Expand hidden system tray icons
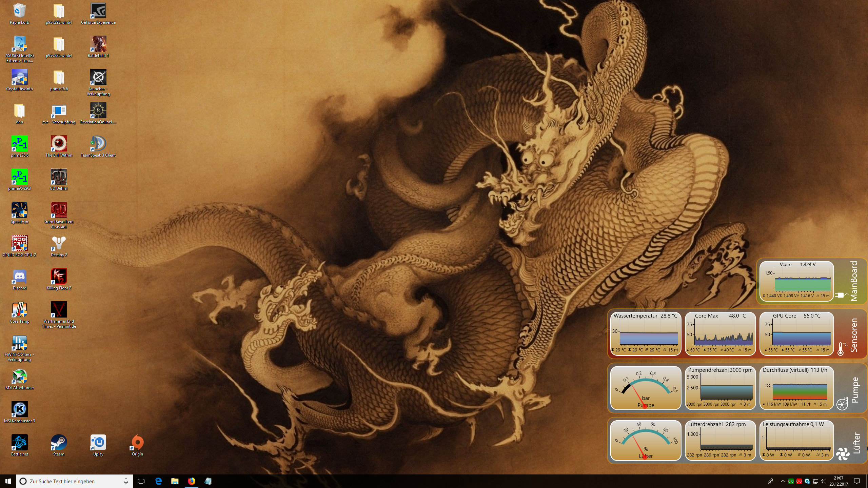Image resolution: width=868 pixels, height=488 pixels. coord(783,481)
